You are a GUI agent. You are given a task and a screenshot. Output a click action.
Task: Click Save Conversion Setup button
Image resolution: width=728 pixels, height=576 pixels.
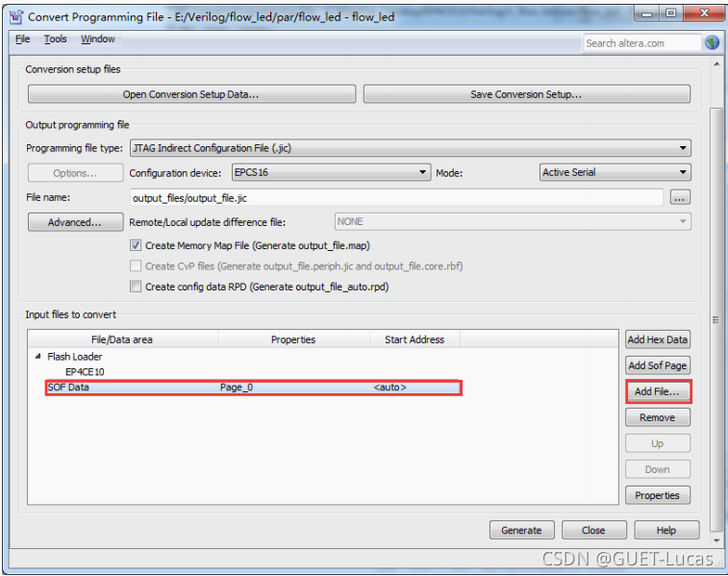[x=526, y=94]
